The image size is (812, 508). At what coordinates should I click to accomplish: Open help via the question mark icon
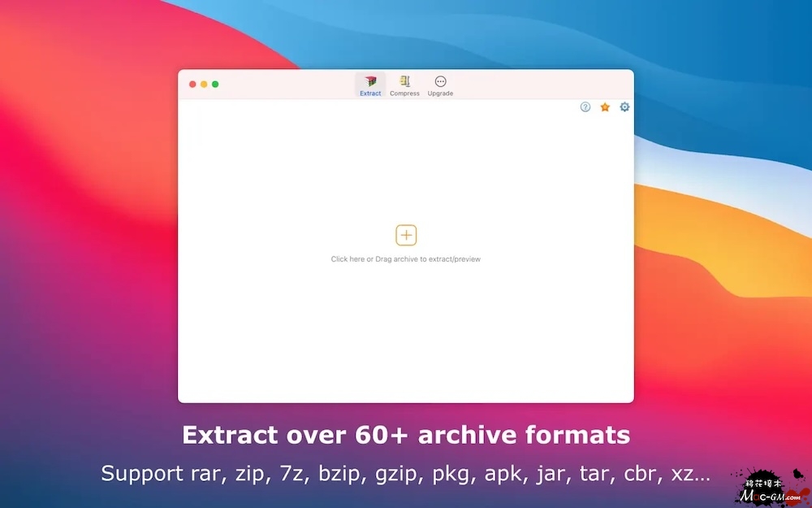[585, 107]
